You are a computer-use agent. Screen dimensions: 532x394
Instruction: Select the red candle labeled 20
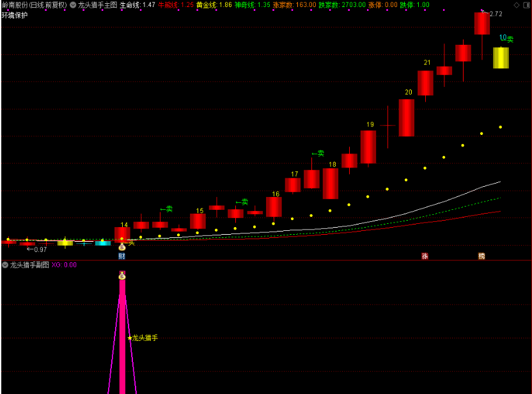(406, 118)
